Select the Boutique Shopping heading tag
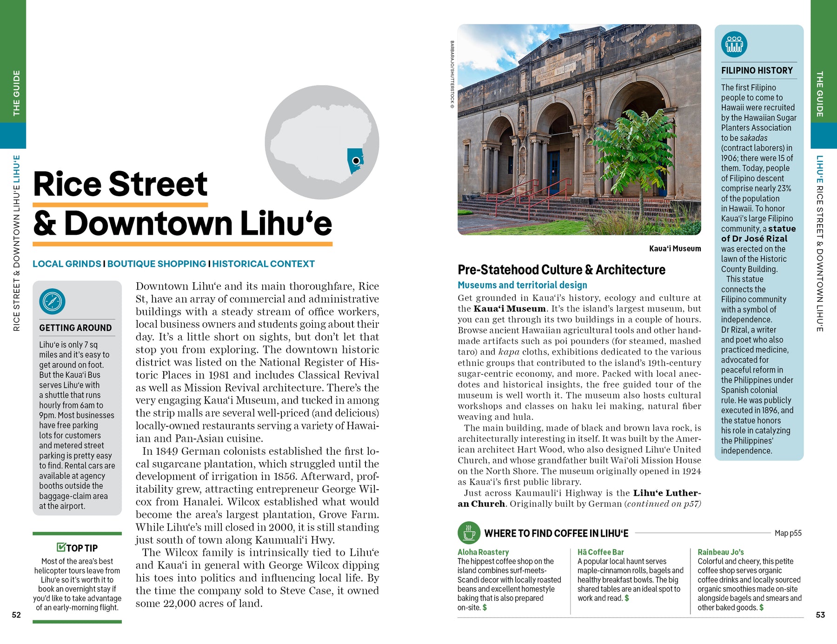 157,264
